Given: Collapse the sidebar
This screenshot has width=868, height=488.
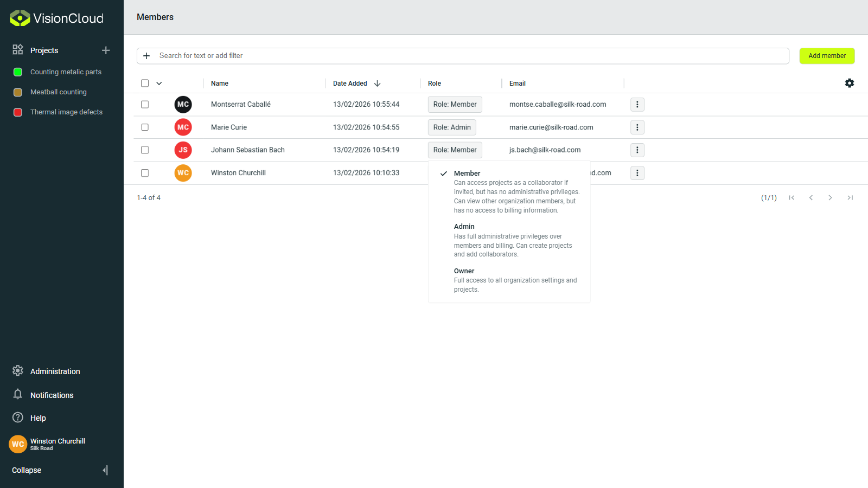Looking at the screenshot, I should pyautogui.click(x=25, y=470).
